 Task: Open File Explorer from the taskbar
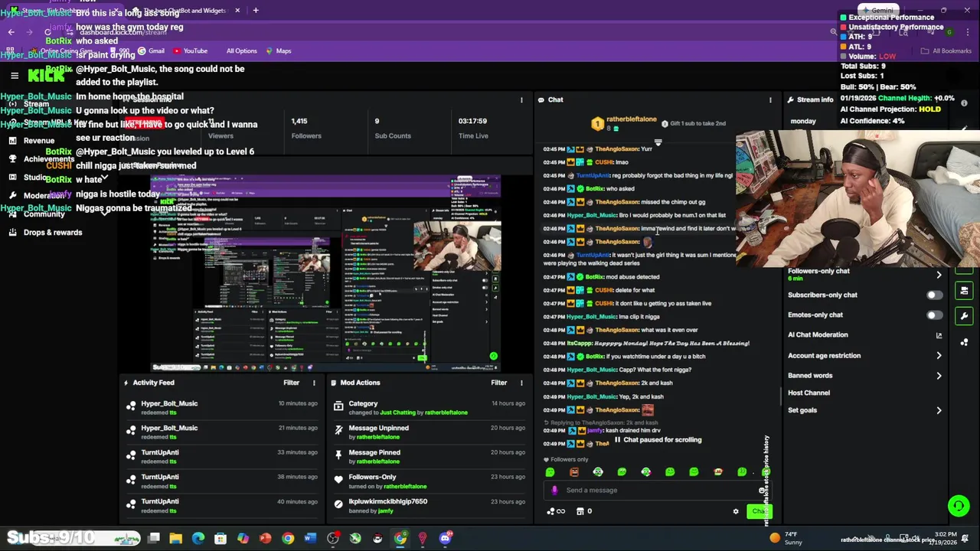176,538
